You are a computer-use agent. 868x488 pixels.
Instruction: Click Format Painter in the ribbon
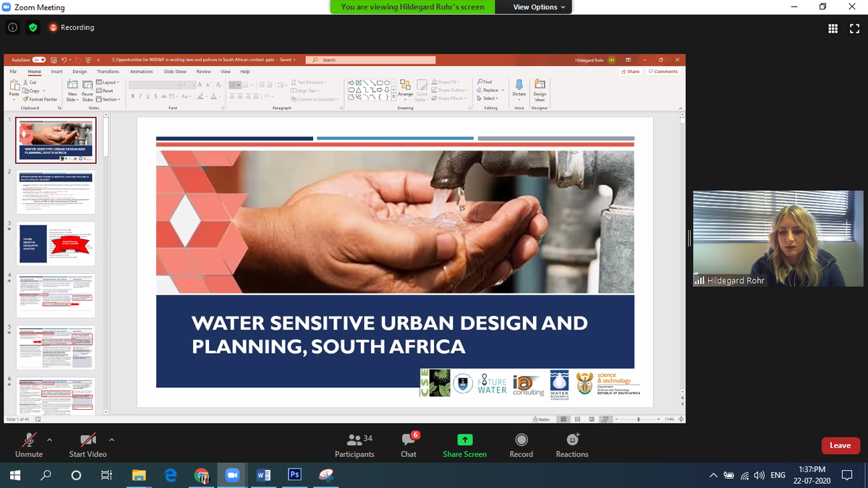pyautogui.click(x=40, y=99)
